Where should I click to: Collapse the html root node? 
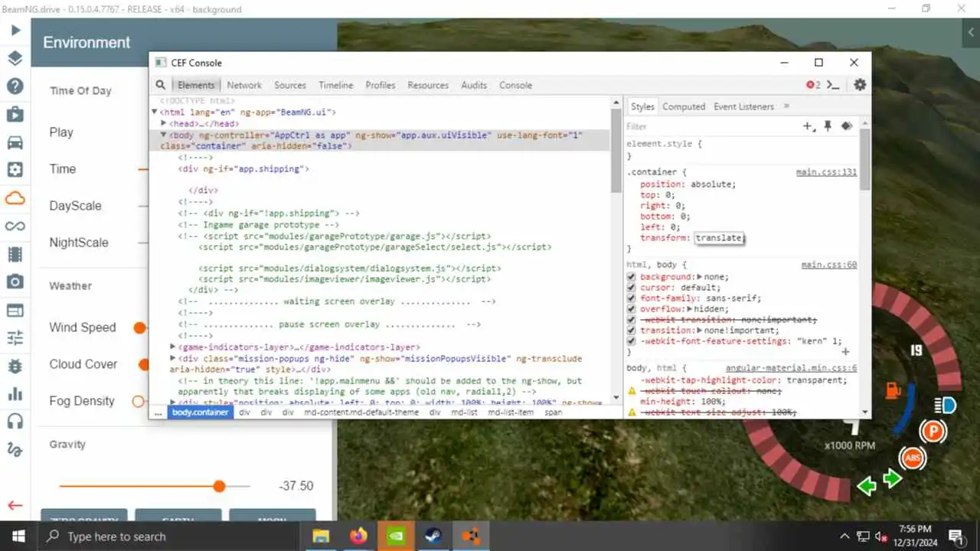click(155, 112)
